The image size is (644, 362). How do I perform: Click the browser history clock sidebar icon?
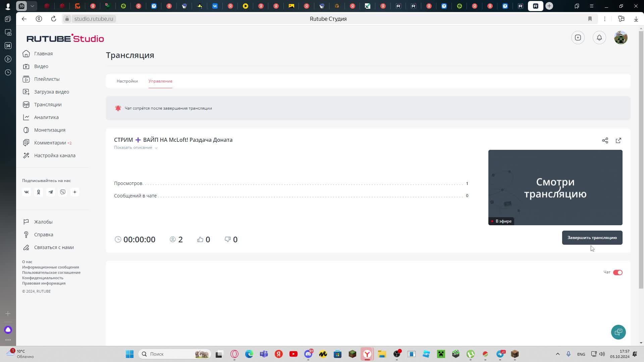(x=8, y=72)
